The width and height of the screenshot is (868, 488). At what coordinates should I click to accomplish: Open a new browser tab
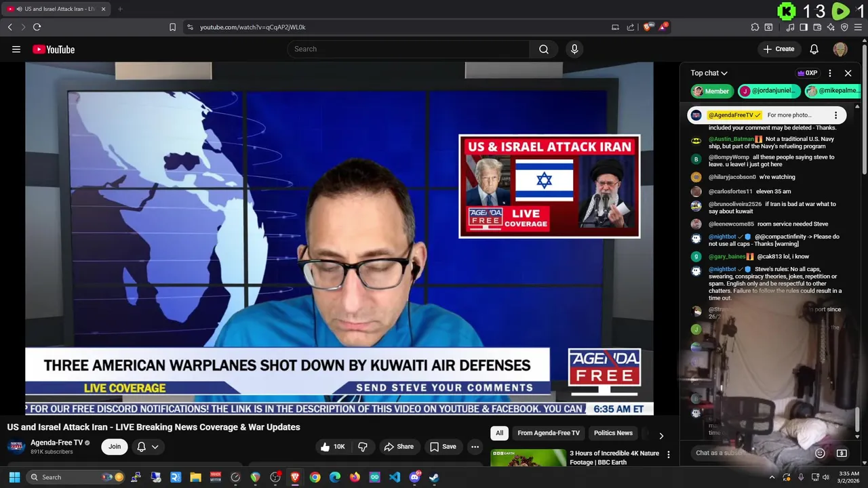[x=120, y=9]
